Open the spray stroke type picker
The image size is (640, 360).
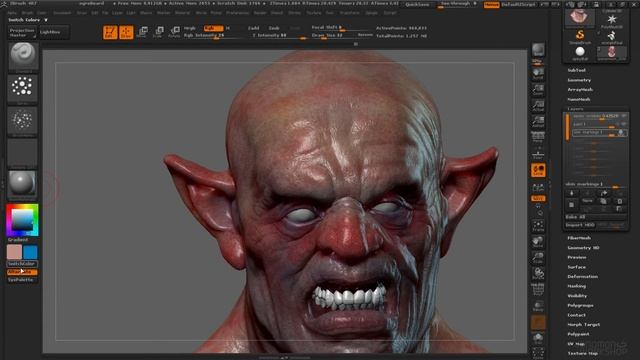(22, 88)
